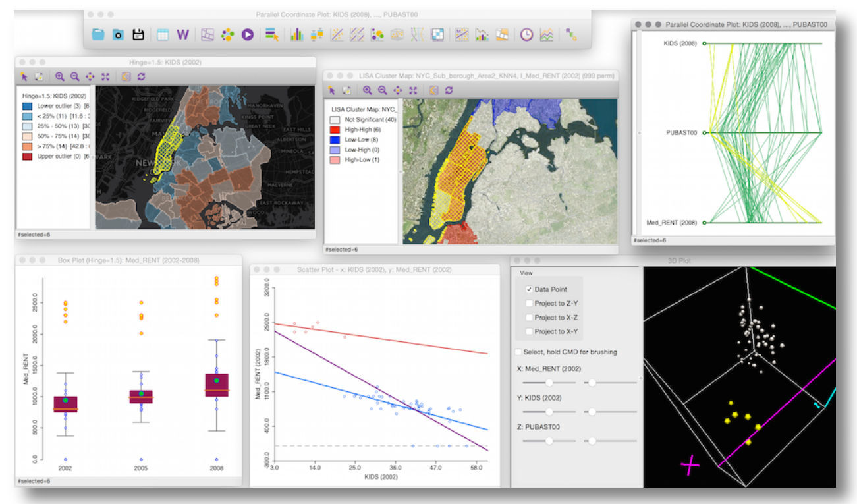Screen dimensions: 857x504
Task: Click the Lower outlier legend color swatch
Action: (x=27, y=105)
